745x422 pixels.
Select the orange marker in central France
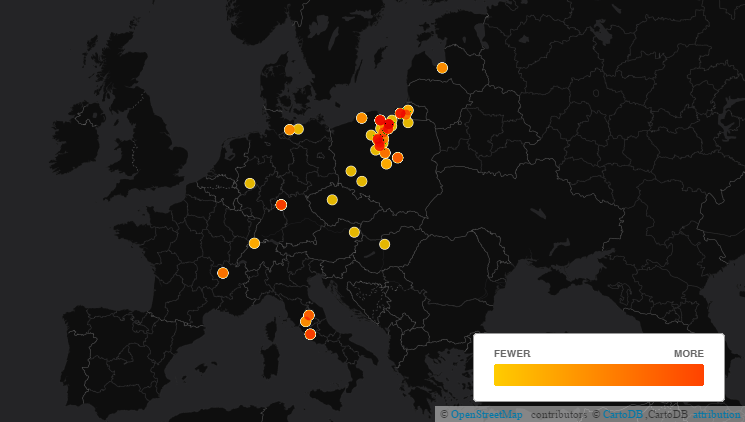point(223,273)
